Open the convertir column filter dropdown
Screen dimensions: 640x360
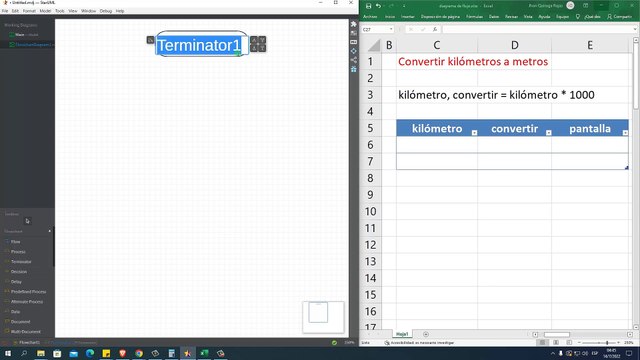(x=549, y=133)
